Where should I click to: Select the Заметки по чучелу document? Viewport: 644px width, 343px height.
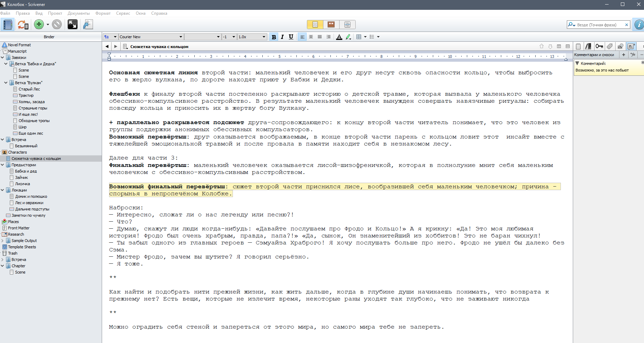(28, 215)
